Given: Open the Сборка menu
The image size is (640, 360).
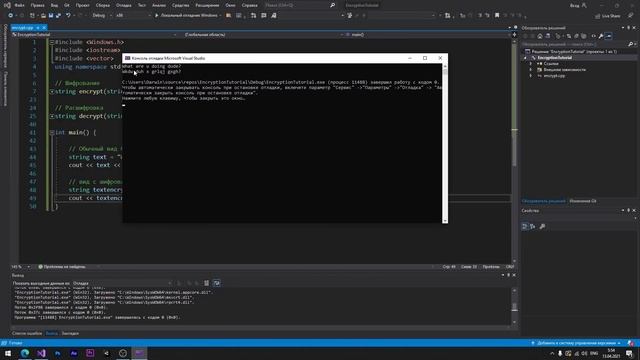Looking at the screenshot, I should 102,5.
